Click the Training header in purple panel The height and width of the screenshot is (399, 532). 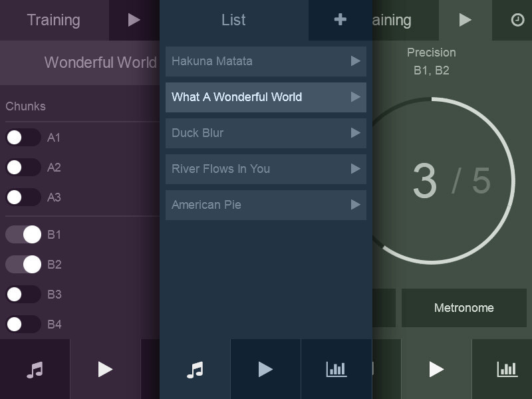[x=54, y=20]
